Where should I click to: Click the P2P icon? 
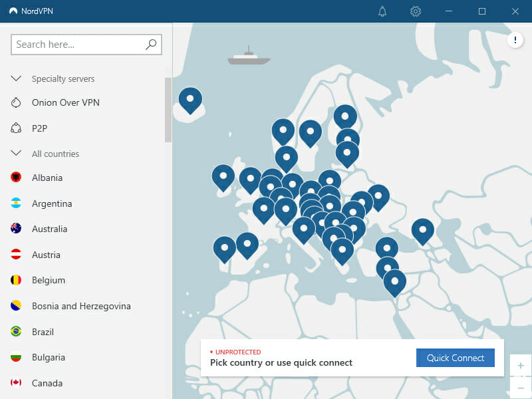(16, 128)
